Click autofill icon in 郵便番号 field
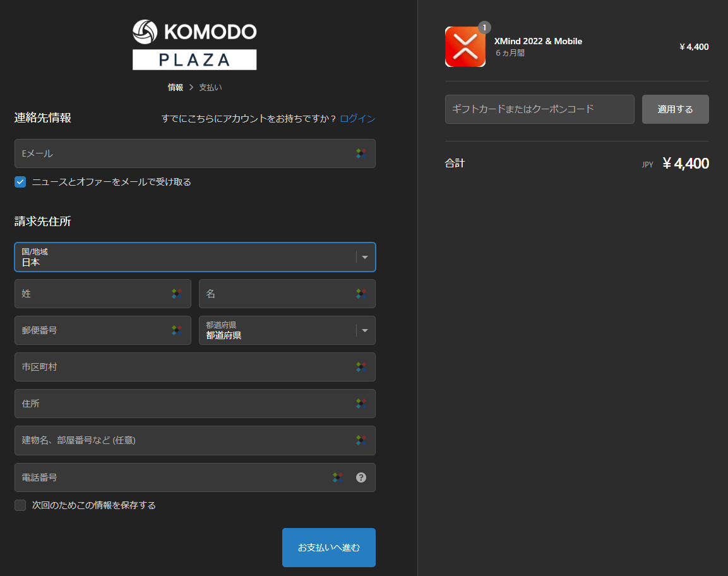Viewport: 728px width, 576px height. click(x=176, y=330)
